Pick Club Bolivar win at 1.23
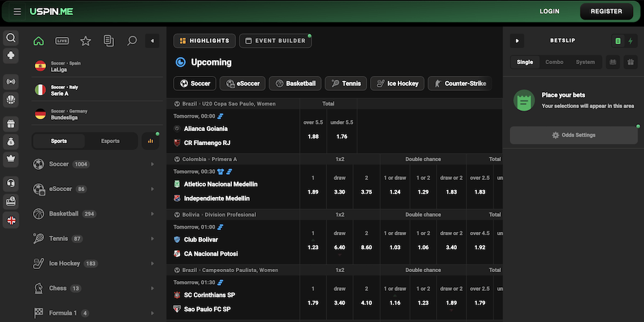Viewport: 644px width, 322px height. [313, 242]
